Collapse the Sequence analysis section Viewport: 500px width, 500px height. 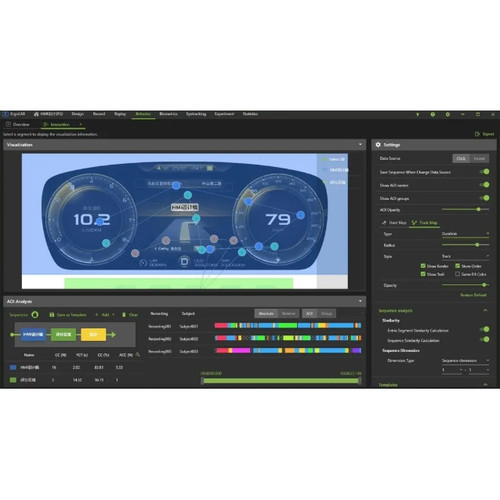485,310
